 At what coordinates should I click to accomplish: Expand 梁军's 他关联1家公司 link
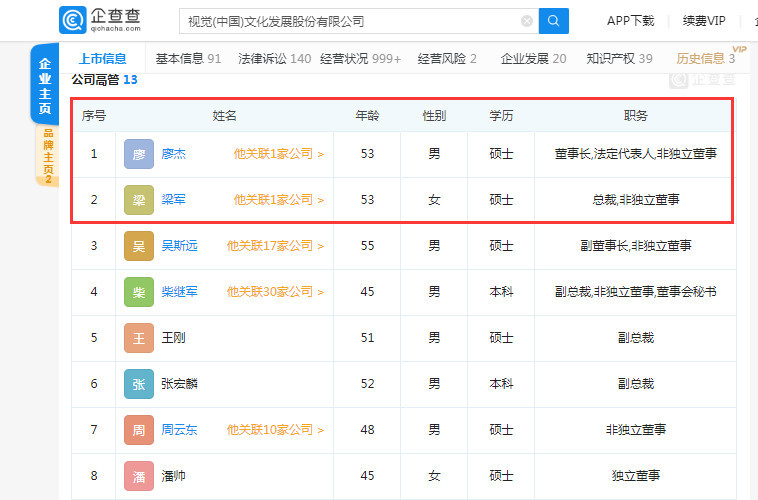(279, 200)
